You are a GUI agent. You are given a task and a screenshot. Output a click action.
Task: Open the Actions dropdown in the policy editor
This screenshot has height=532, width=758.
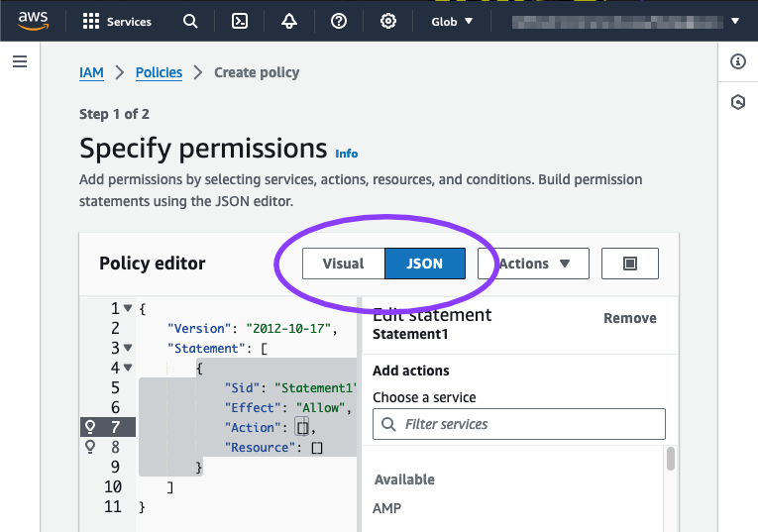533,264
